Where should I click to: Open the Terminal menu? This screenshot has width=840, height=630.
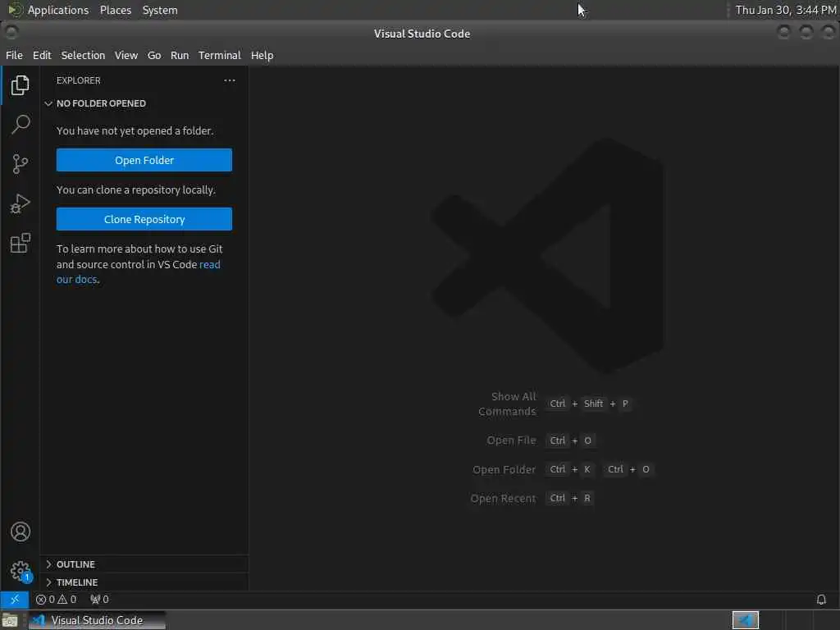(220, 55)
